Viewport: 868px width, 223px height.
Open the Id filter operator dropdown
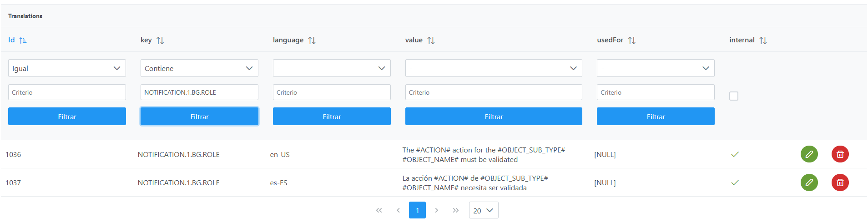coord(67,68)
